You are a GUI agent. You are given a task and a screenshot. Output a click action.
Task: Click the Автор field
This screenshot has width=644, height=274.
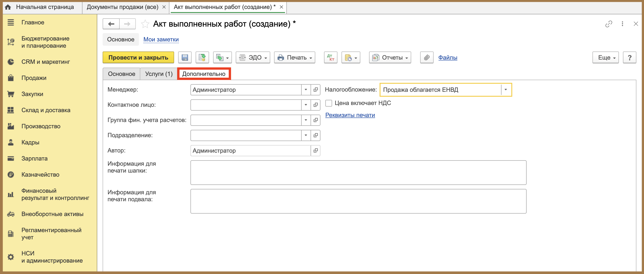(251, 151)
